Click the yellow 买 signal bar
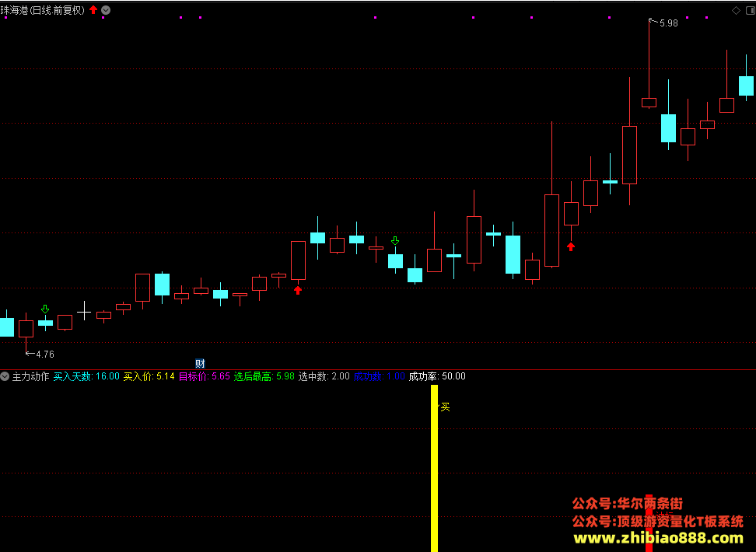Viewport: 756px width, 552px height. 435,467
